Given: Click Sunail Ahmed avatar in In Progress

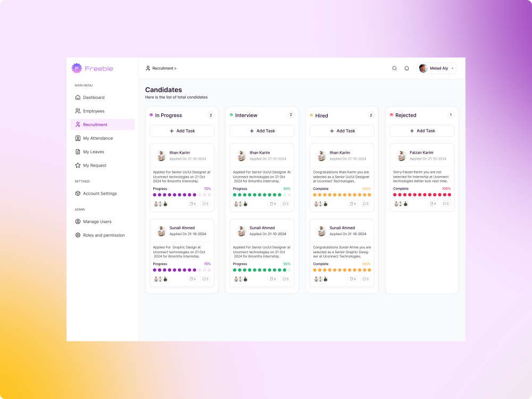Looking at the screenshot, I should (161, 231).
